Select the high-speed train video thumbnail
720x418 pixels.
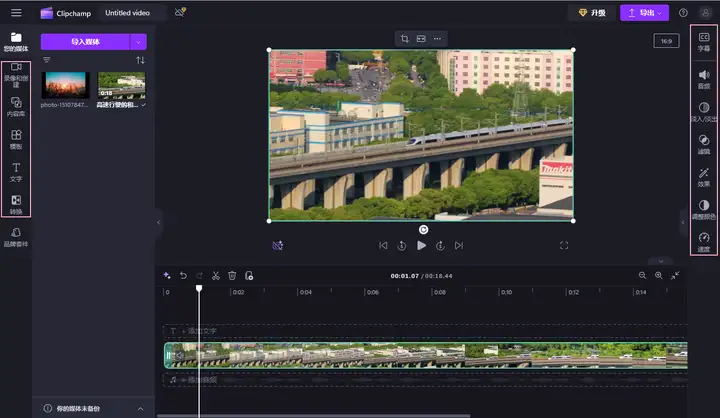[x=122, y=85]
